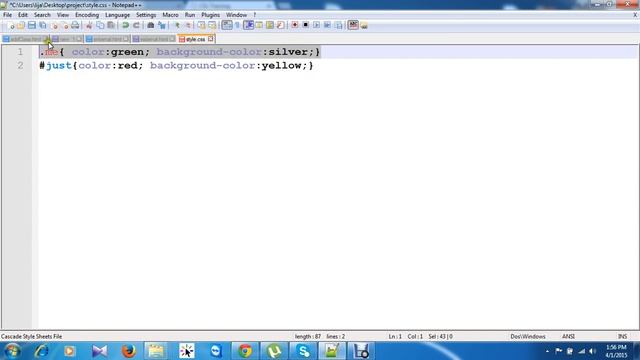Click the Replace toolbar icon
Viewport: 640px width, 360px height.
point(162,25)
